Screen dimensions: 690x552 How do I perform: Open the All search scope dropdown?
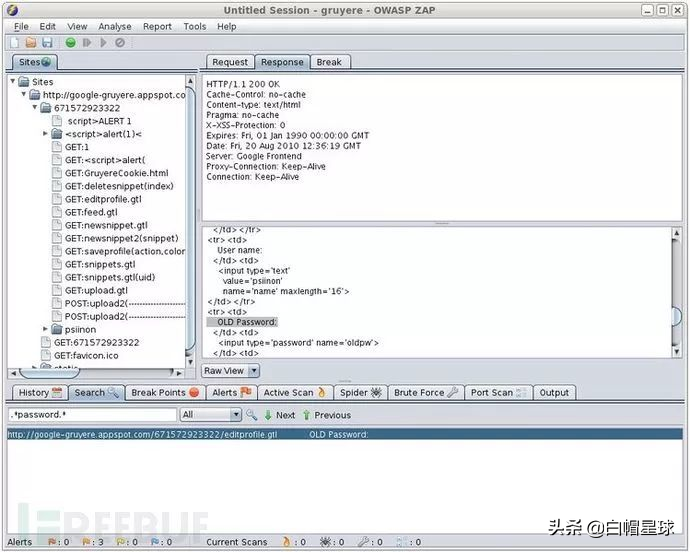pos(211,415)
